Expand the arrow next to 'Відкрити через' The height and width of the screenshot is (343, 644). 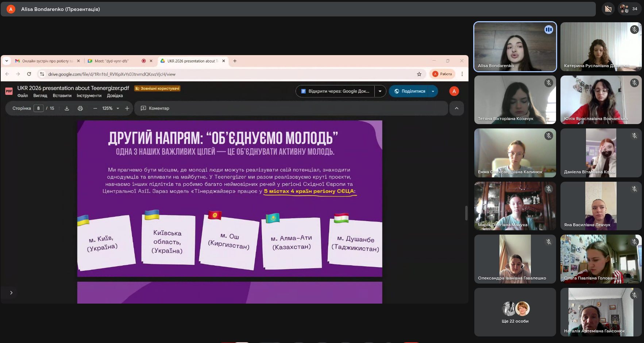point(380,91)
